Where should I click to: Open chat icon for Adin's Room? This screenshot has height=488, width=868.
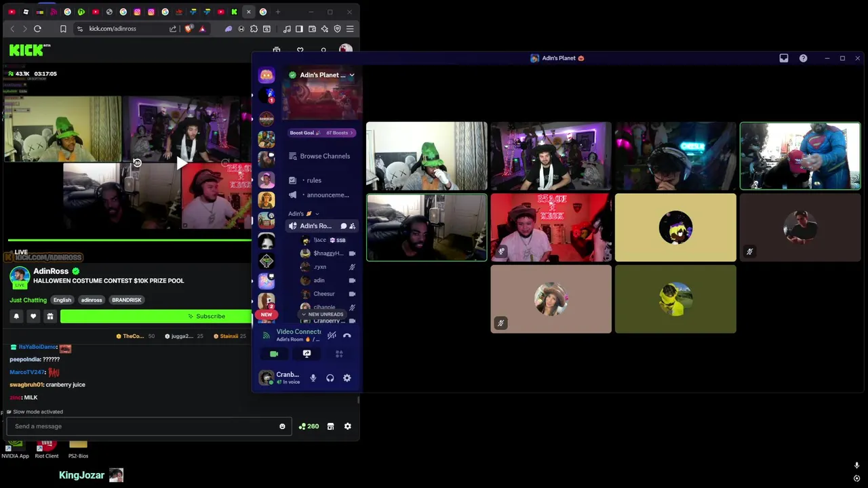(343, 226)
